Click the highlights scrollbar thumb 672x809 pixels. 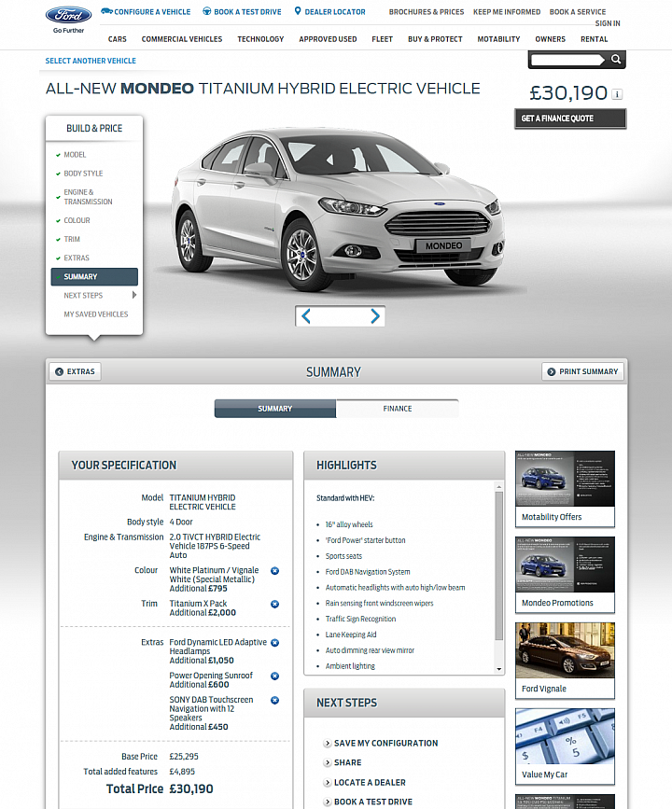(498, 565)
